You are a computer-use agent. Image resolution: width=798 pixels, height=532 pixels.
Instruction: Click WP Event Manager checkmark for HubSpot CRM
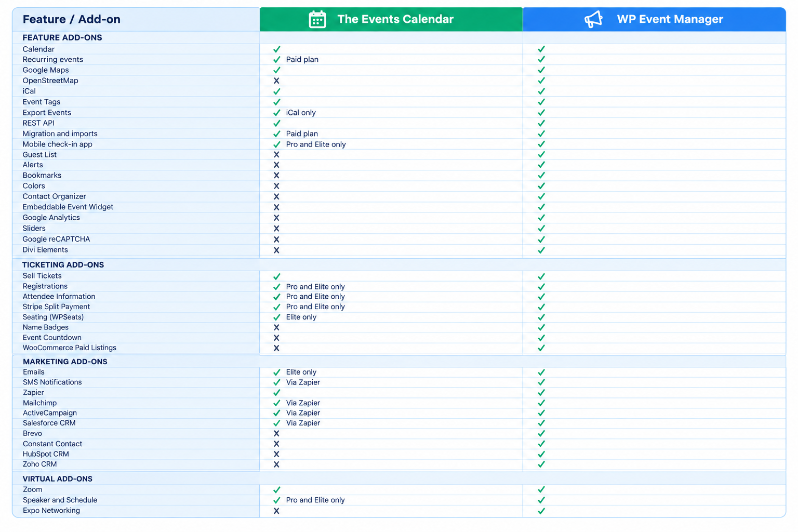[541, 454]
